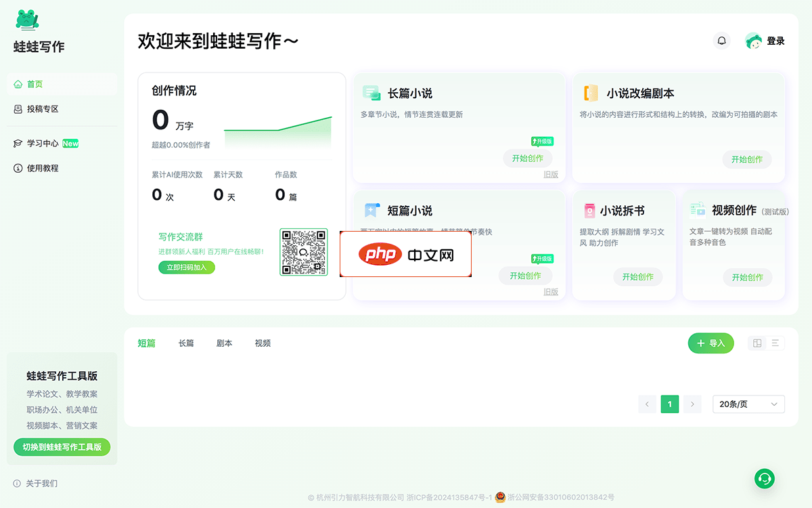Click the home icon beside 首页

18,84
